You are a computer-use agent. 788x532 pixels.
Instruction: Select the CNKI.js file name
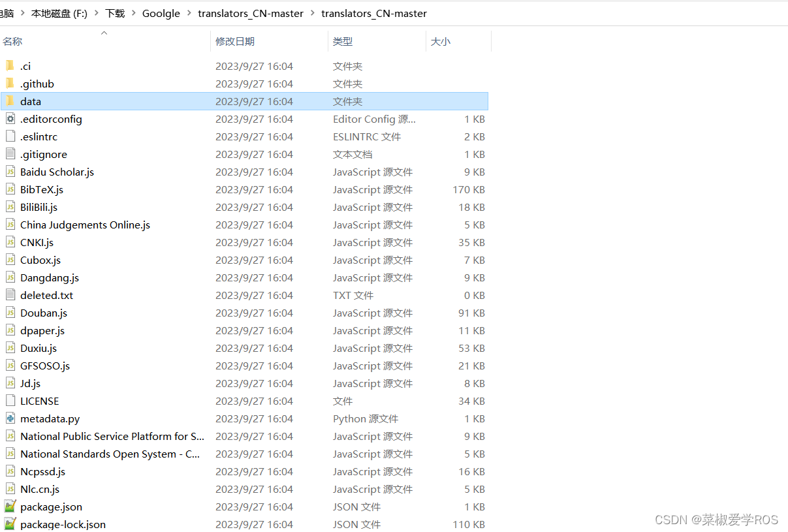37,242
